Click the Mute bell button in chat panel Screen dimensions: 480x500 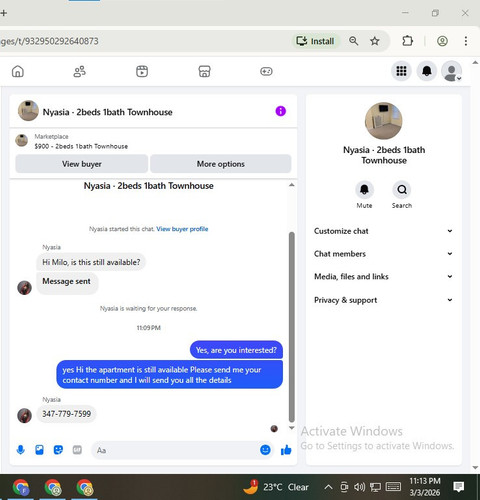tap(364, 190)
